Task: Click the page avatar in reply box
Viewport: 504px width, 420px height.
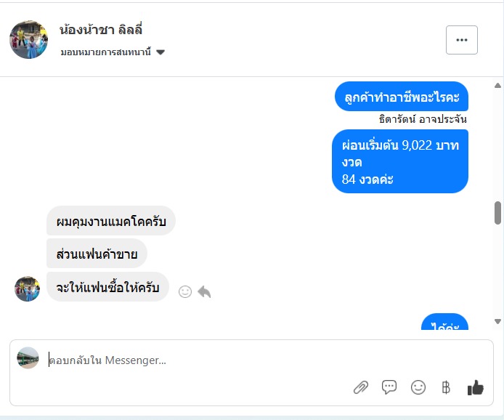Action: pos(28,358)
